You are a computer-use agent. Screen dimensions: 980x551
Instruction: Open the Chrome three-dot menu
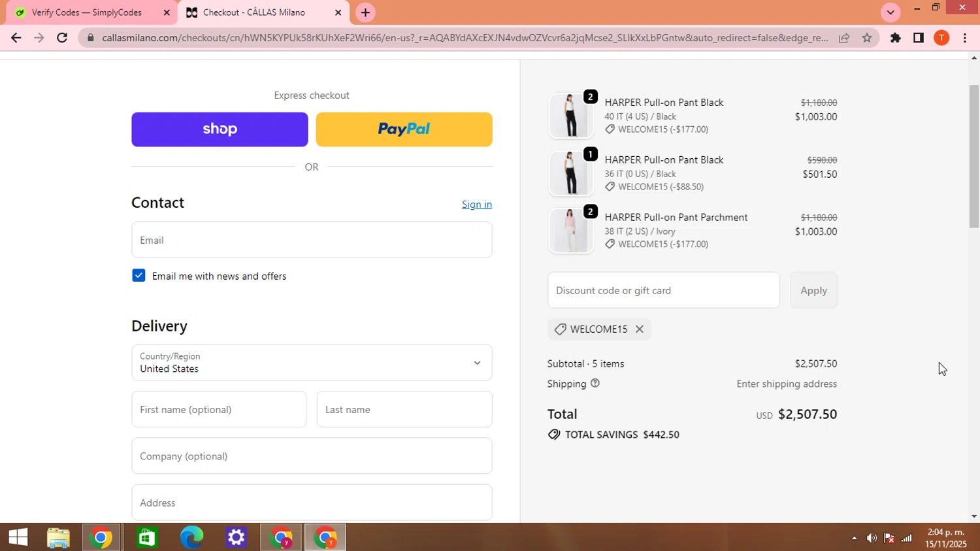965,38
